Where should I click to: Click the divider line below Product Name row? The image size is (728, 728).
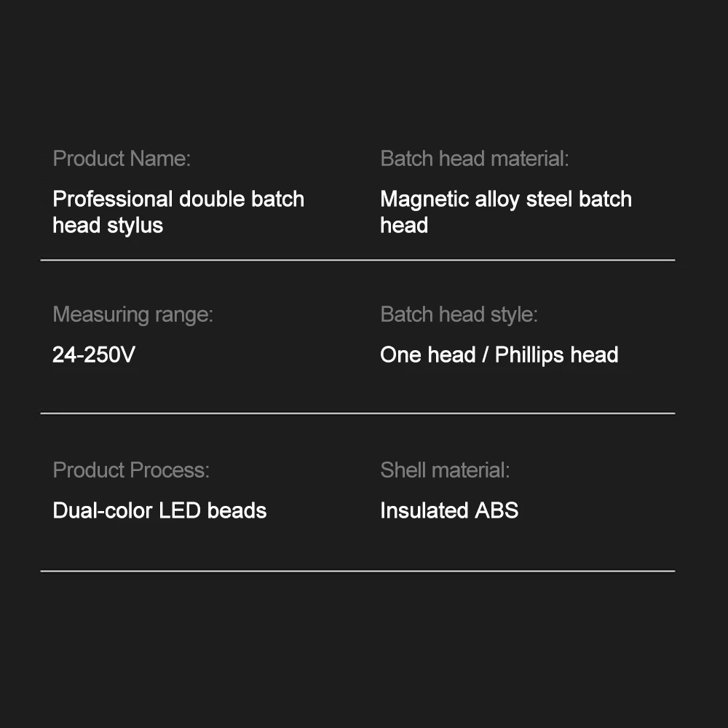click(x=357, y=261)
